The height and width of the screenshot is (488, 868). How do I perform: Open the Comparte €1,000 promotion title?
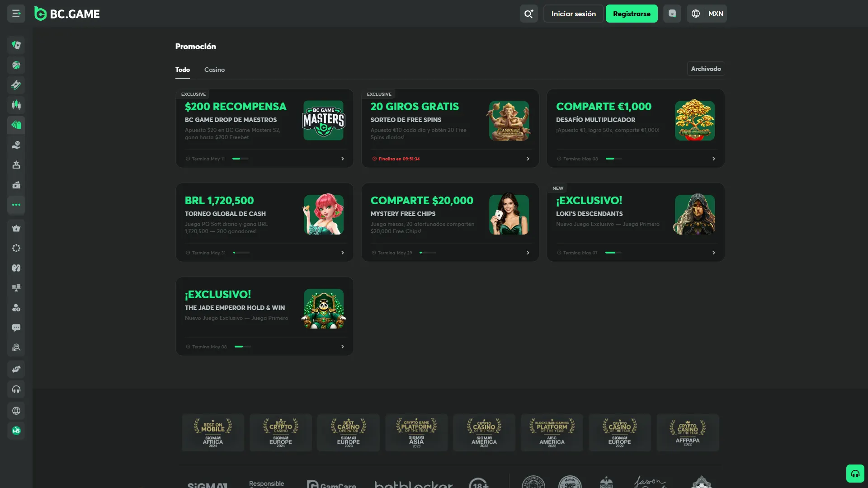tap(604, 107)
